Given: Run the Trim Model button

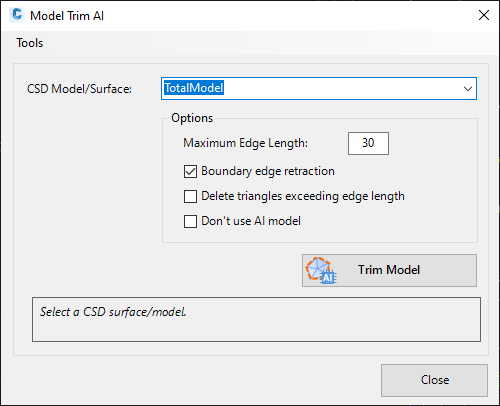Looking at the screenshot, I should [x=389, y=270].
